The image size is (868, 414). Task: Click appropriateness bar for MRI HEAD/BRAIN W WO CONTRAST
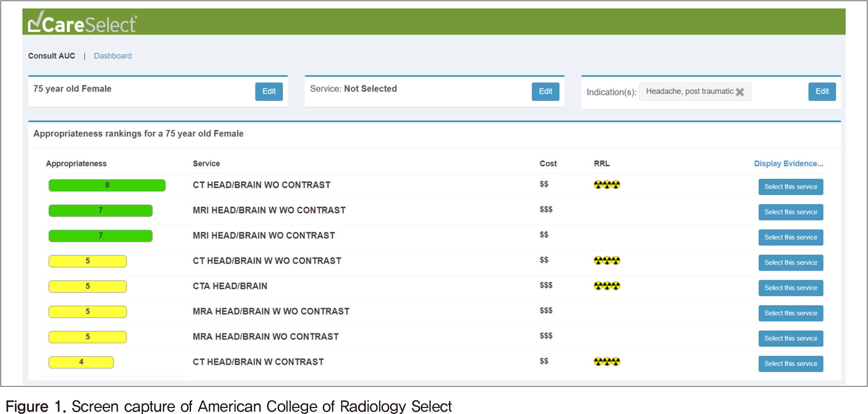coord(101,211)
